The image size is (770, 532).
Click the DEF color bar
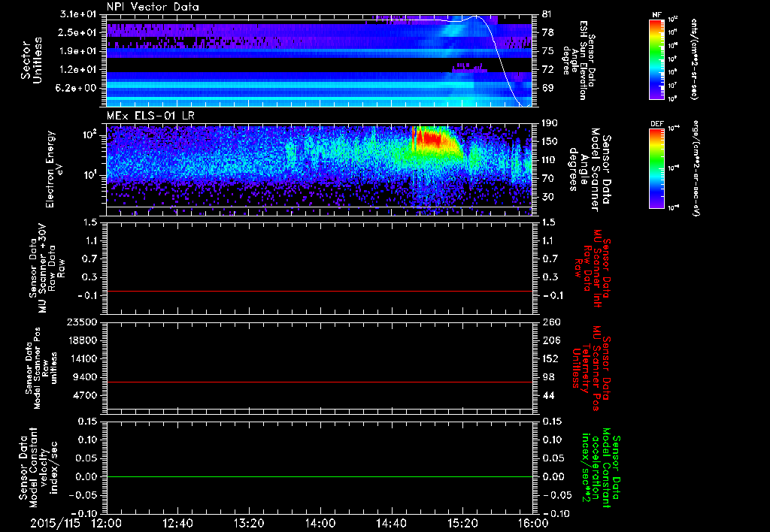point(657,168)
